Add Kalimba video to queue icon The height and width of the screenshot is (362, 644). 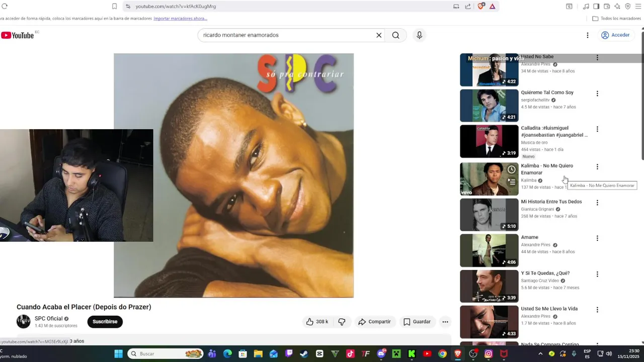pyautogui.click(x=511, y=182)
